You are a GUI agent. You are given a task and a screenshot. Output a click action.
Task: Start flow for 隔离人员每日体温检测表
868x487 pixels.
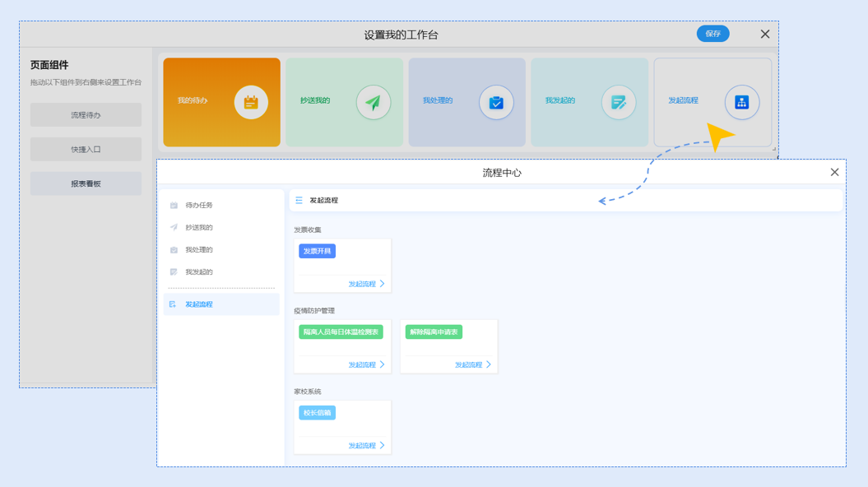click(x=361, y=364)
